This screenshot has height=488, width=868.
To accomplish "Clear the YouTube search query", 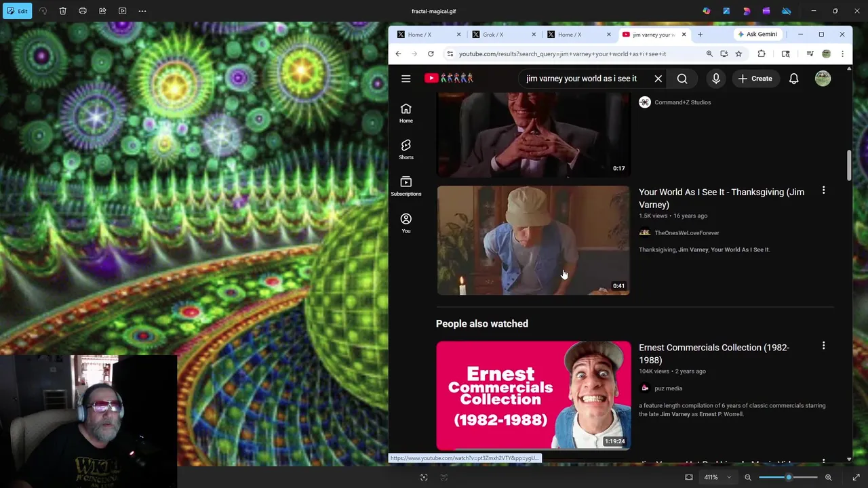I will pos(658,79).
